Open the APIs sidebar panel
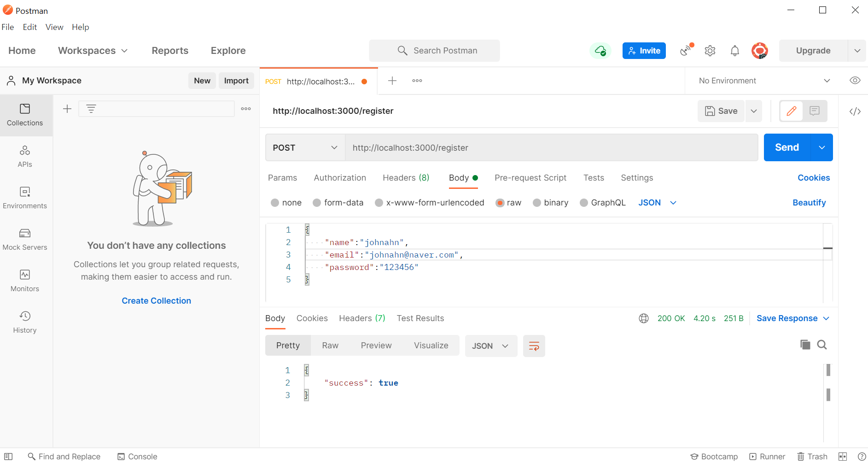Image resolution: width=868 pixels, height=463 pixels. point(25,157)
